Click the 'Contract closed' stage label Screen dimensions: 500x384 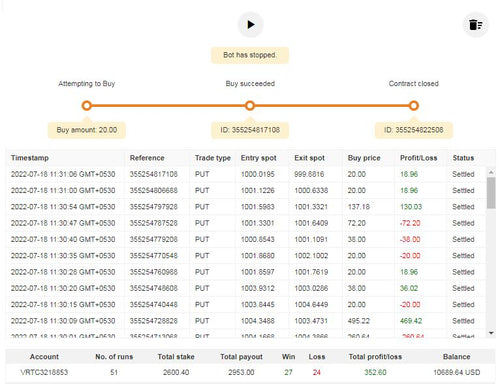(414, 84)
